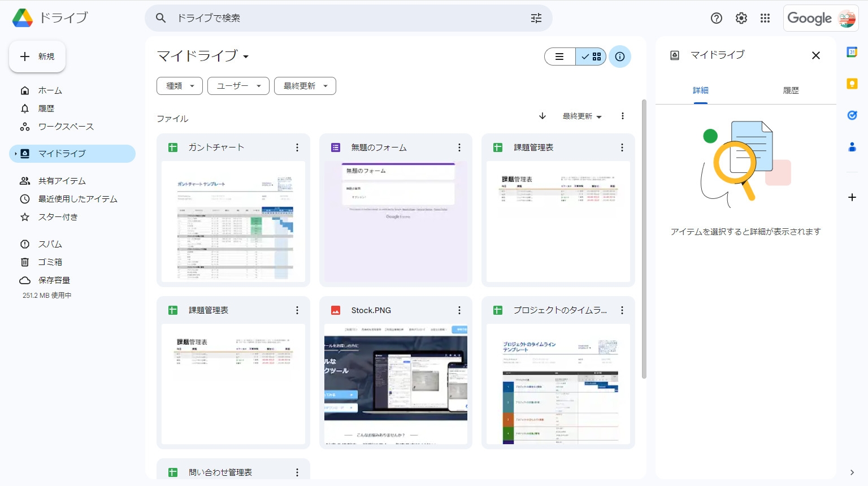Open the Google Tasks side panel
868x486 pixels.
tap(852, 115)
